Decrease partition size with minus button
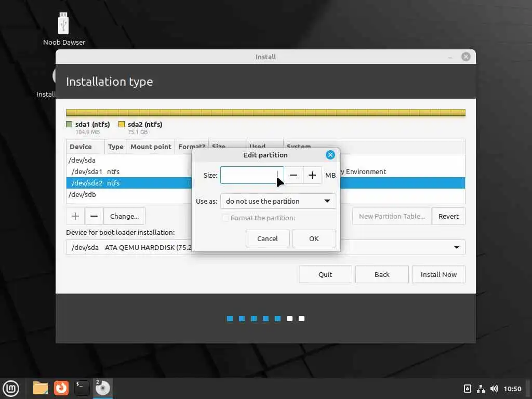Screen dimensions: 532x399 tap(294, 175)
